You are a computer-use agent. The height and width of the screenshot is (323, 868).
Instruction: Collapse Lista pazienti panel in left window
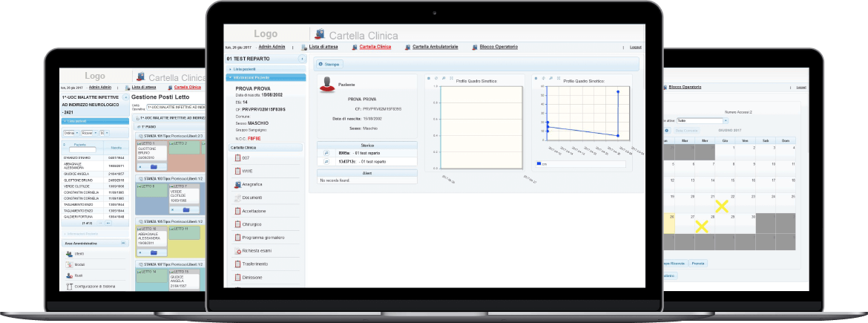[95, 121]
